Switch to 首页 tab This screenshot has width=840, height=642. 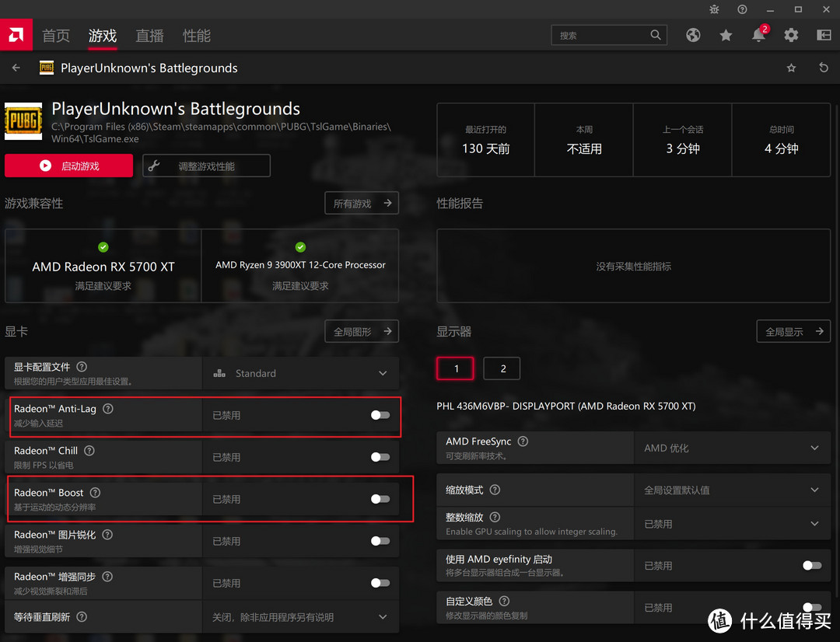click(56, 35)
